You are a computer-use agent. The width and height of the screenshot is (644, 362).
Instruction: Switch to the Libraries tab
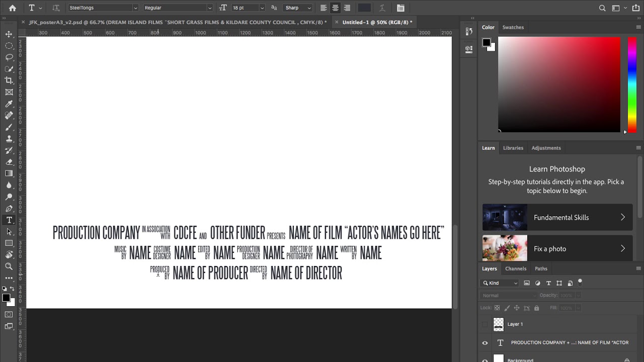[513, 148]
